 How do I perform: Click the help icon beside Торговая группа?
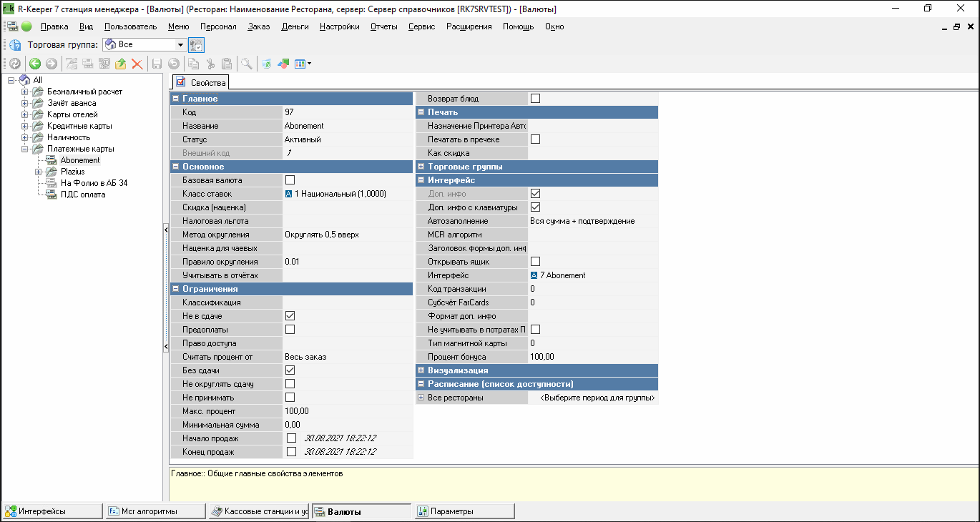15,44
